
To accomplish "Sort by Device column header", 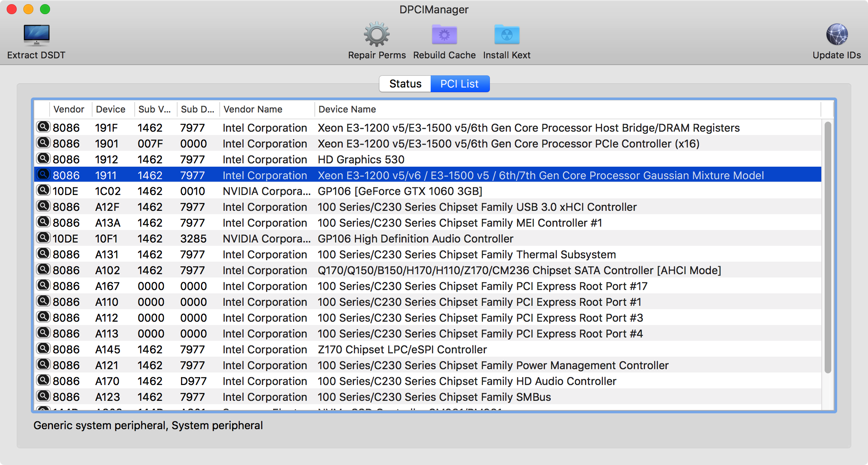I will 113,109.
